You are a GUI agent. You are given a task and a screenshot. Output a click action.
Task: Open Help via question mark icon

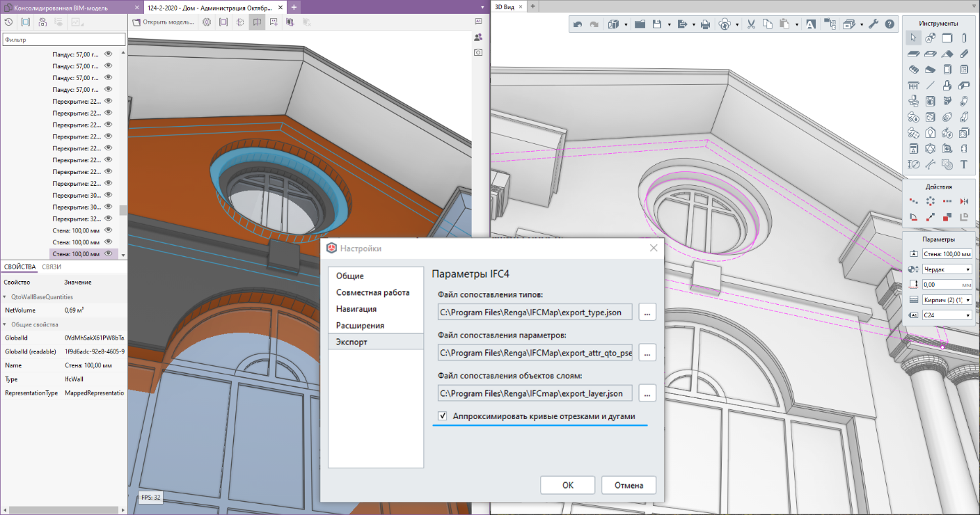point(890,24)
